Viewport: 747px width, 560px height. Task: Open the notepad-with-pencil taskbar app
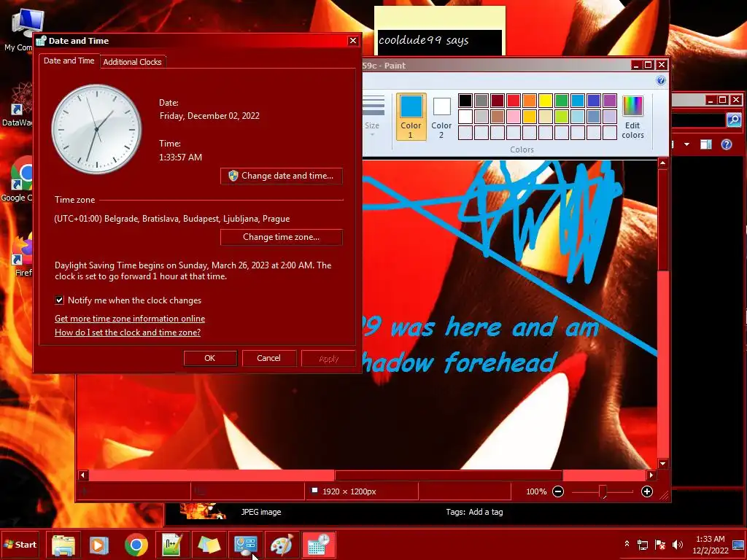tap(172, 545)
